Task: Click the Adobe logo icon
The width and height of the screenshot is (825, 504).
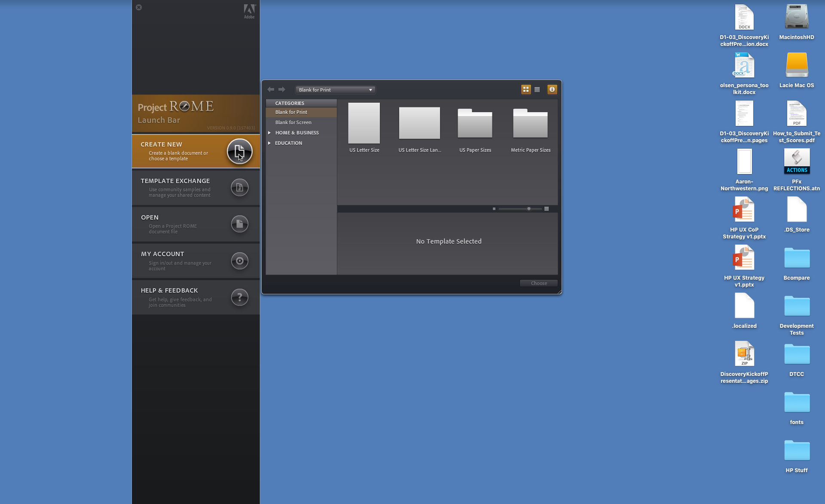Action: (x=249, y=11)
